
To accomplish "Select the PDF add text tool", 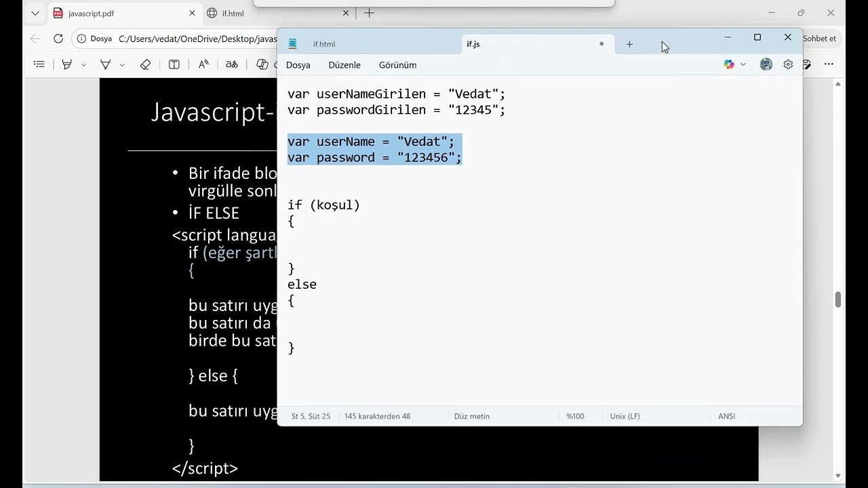I will tap(174, 64).
